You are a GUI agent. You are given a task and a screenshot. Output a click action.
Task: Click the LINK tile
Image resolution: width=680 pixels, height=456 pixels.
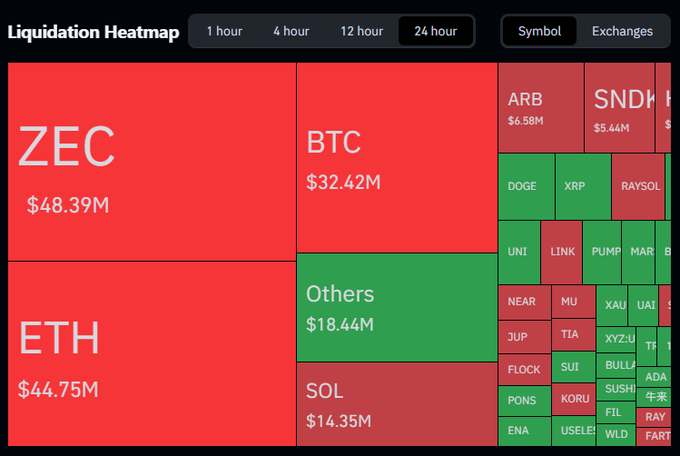562,252
